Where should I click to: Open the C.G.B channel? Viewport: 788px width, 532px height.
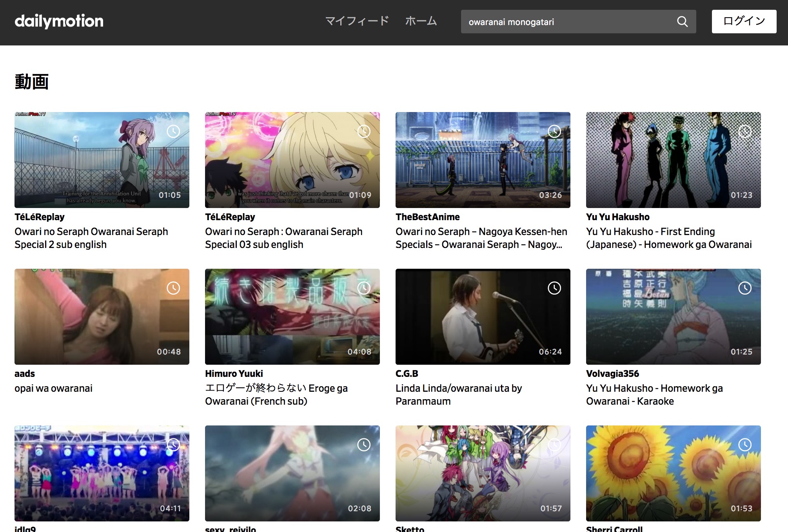[x=407, y=374]
